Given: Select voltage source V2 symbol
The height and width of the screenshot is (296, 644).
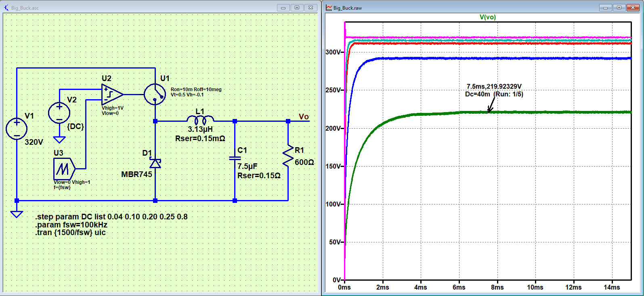Looking at the screenshot, I should 59,113.
